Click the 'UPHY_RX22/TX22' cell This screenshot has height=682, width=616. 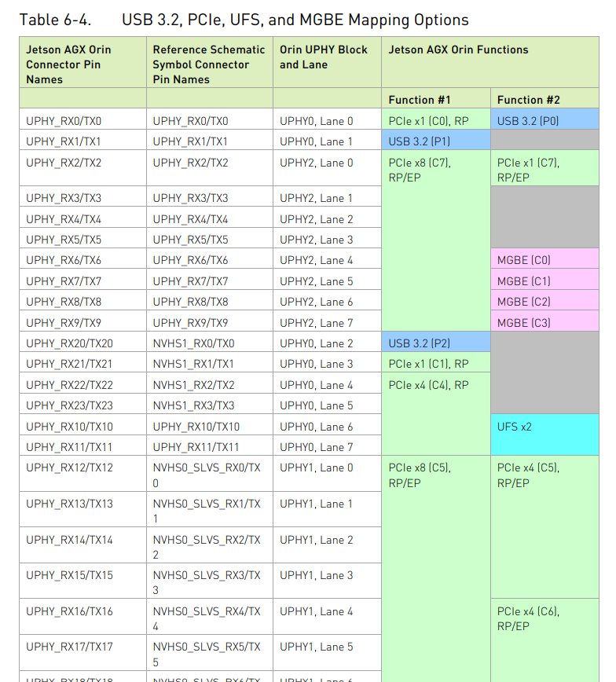(x=82, y=383)
